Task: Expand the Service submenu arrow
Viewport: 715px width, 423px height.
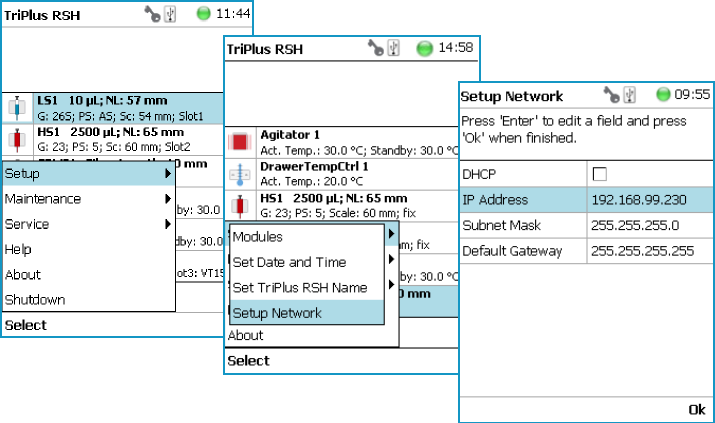Action: [x=168, y=224]
